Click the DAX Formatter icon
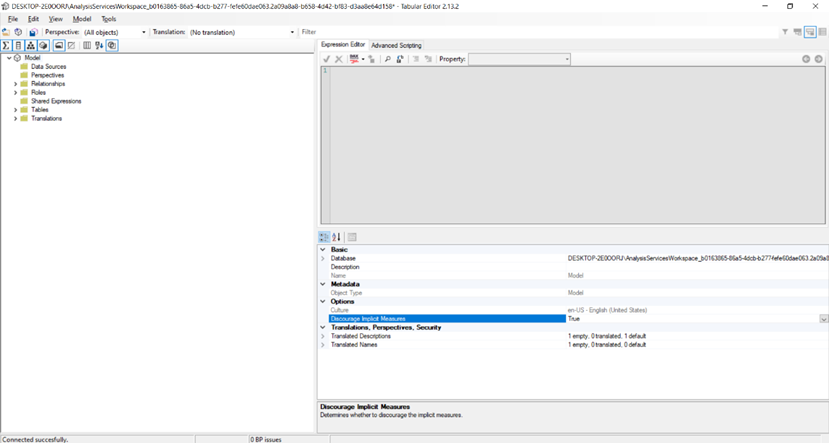829x443 pixels. click(x=354, y=59)
